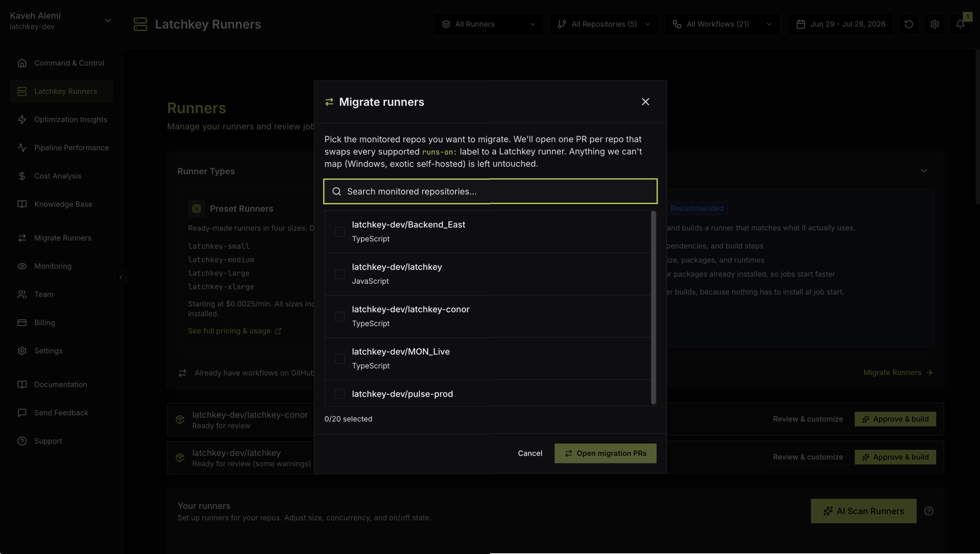Click the All Repositories branch icon
Viewport: 980px width, 554px height.
click(562, 24)
